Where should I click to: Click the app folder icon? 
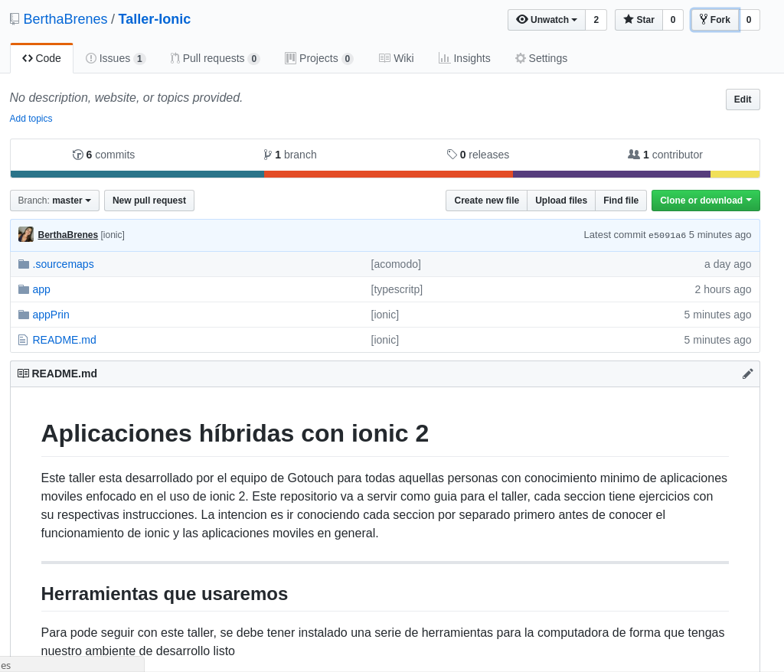[x=24, y=289]
